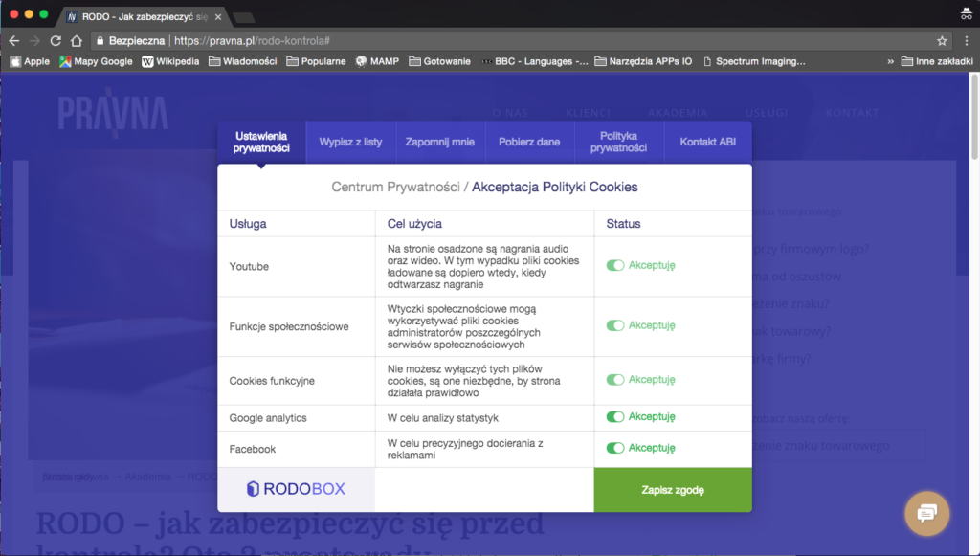Click the incognito icon at top right
This screenshot has height=556, width=980.
point(967,13)
